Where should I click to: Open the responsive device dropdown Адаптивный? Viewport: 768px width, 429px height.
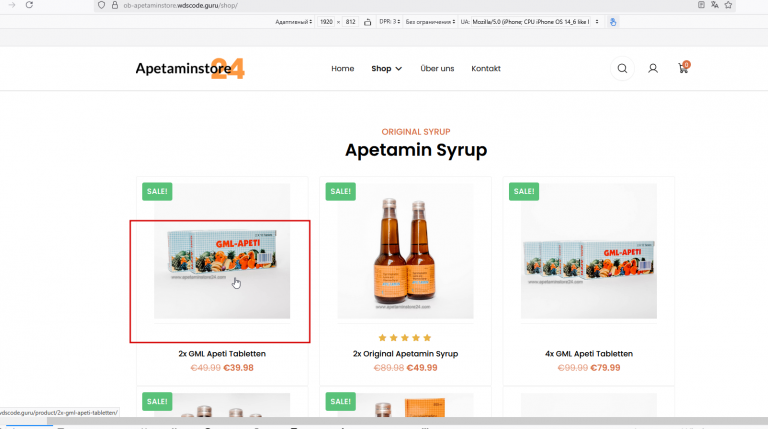click(x=293, y=22)
